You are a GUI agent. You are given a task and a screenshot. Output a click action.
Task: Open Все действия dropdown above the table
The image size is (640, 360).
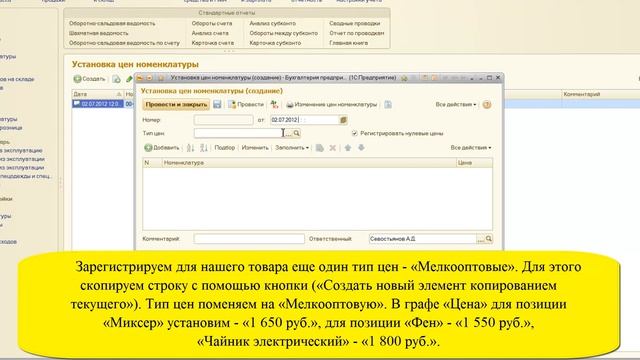[471, 148]
